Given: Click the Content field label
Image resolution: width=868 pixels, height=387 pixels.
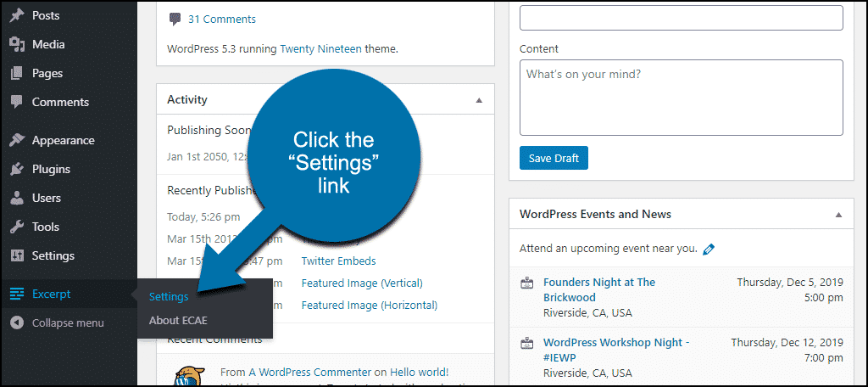Looking at the screenshot, I should point(538,48).
